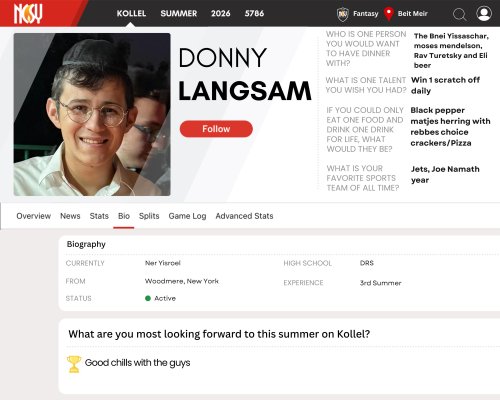The height and width of the screenshot is (400, 500).
Task: Click the EXPERIENCE label
Action: [303, 283]
